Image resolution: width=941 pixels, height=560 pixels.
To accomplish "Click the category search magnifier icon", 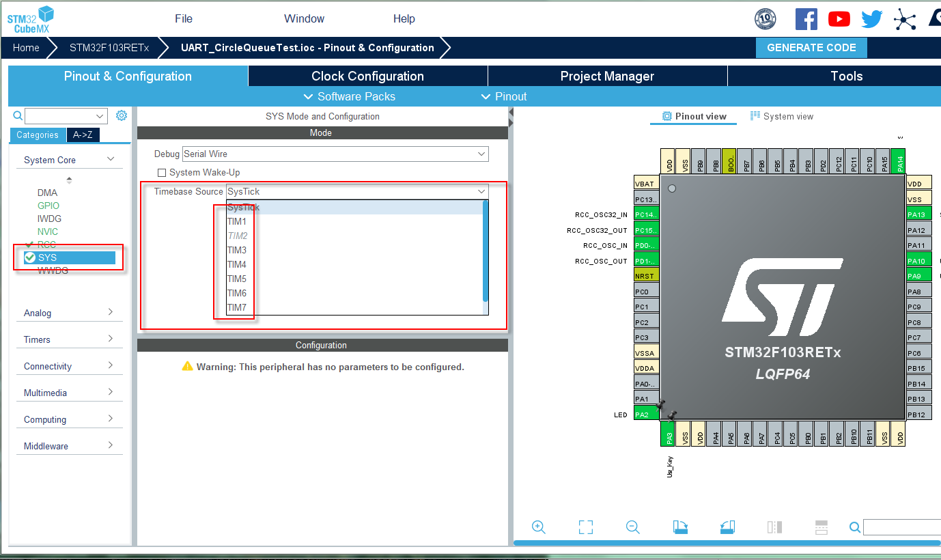I will click(18, 115).
